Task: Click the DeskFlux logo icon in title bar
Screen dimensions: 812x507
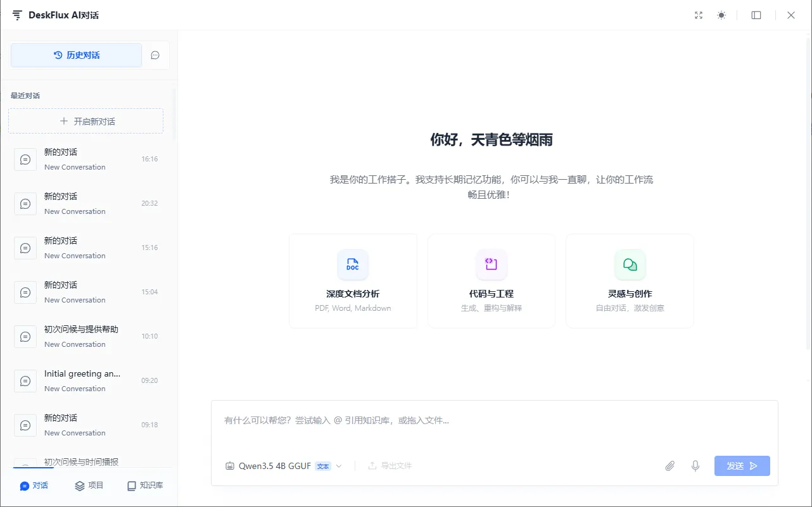Action: point(17,15)
